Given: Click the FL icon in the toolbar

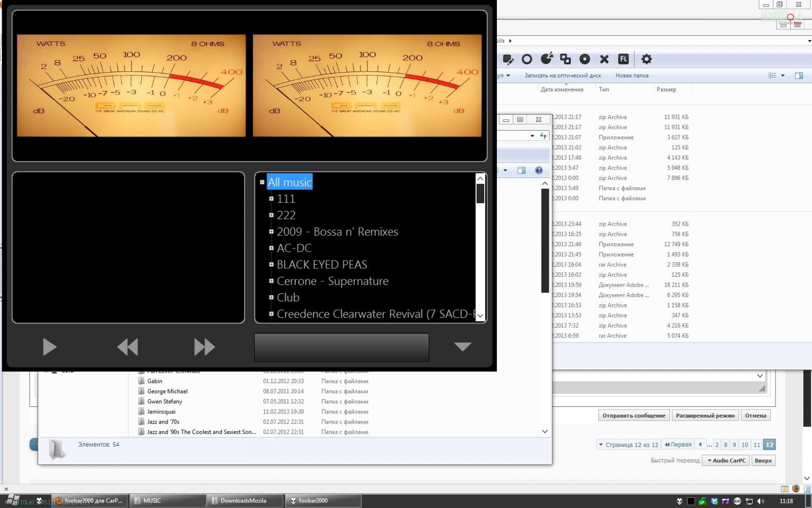Looking at the screenshot, I should pyautogui.click(x=623, y=59).
